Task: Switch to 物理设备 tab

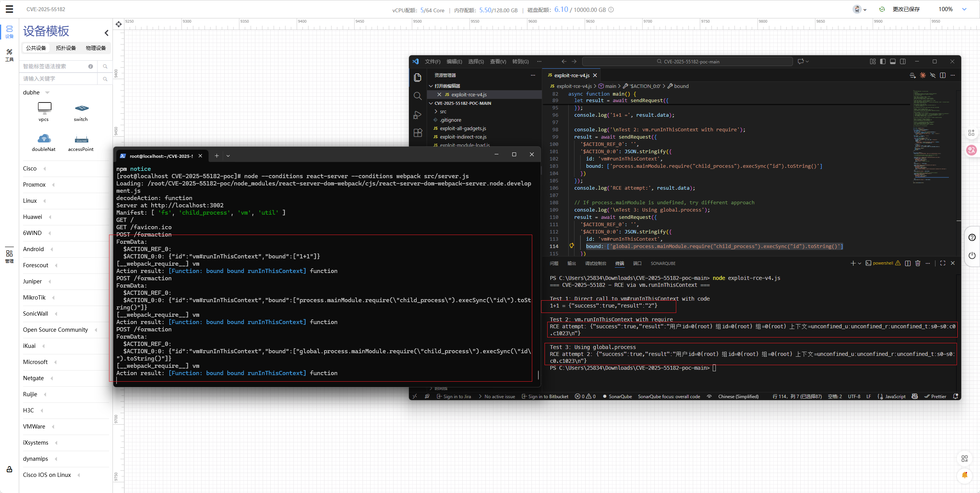Action: 96,48
